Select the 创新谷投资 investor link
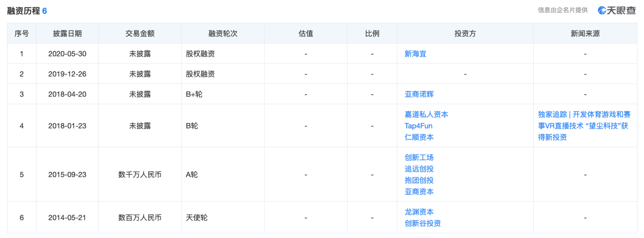 [423, 223]
